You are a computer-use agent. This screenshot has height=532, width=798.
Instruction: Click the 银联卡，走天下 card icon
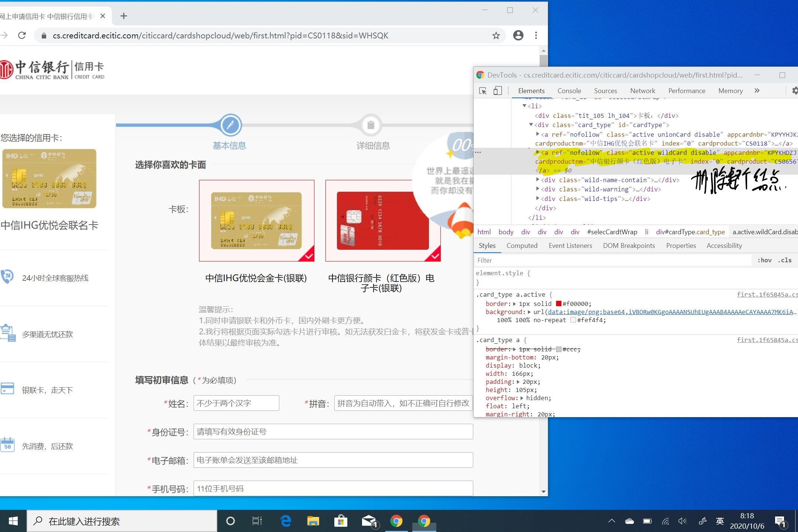coord(7,389)
